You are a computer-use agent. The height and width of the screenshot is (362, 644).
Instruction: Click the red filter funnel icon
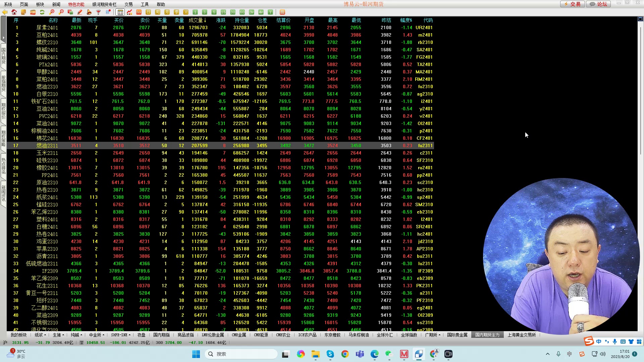pos(99,12)
